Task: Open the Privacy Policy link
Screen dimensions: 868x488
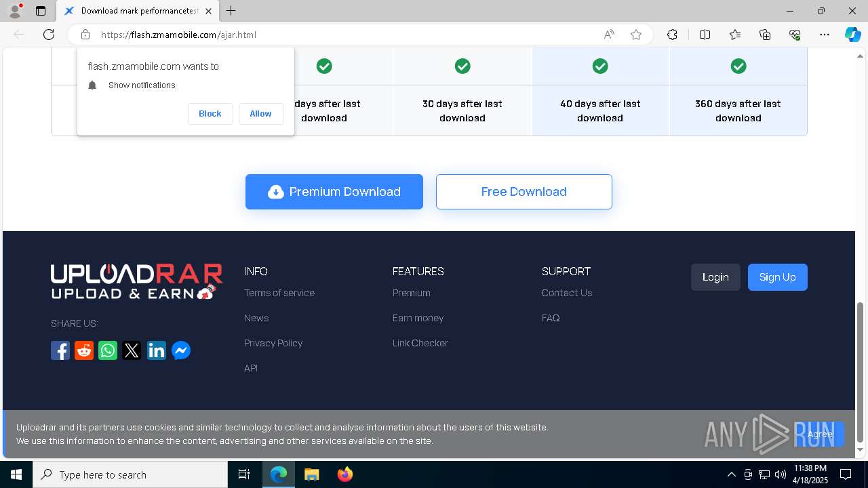Action: (273, 343)
